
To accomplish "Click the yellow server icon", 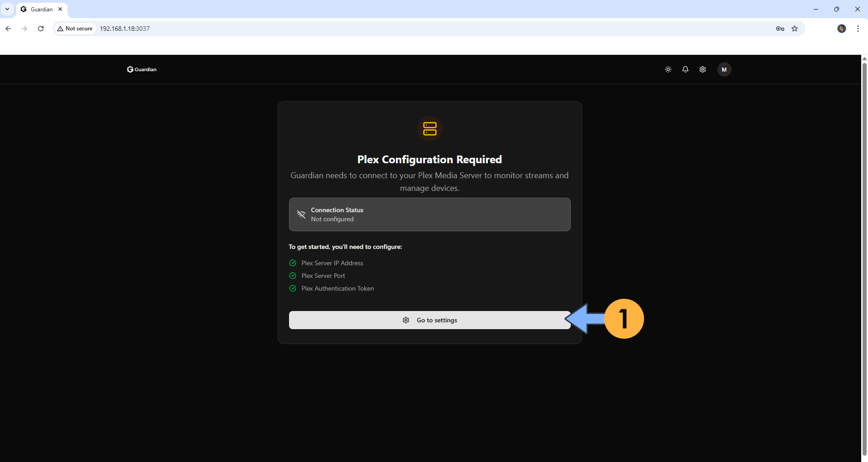I will click(x=429, y=129).
